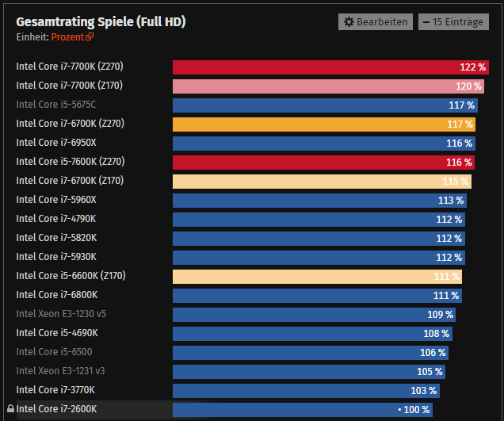Click the red 122 % bar
Viewport: 504px width, 421px height.
point(330,67)
